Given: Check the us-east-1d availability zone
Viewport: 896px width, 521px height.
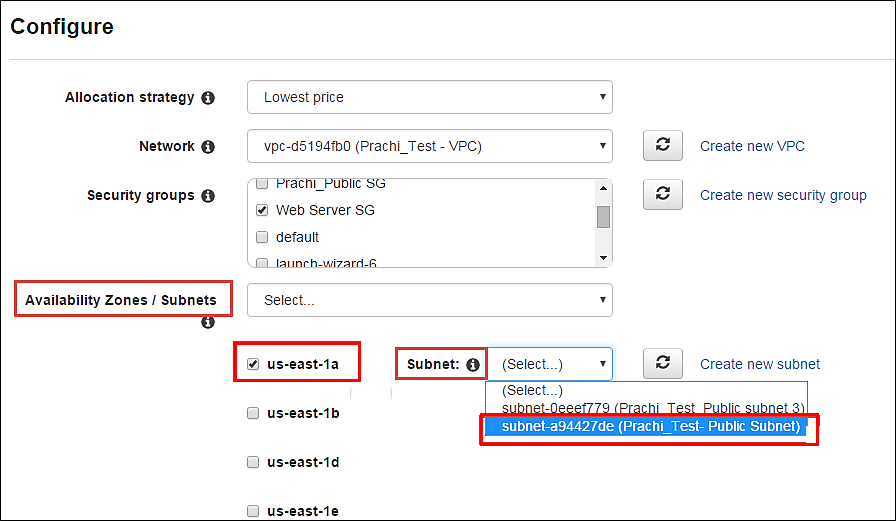Looking at the screenshot, I should (x=253, y=462).
